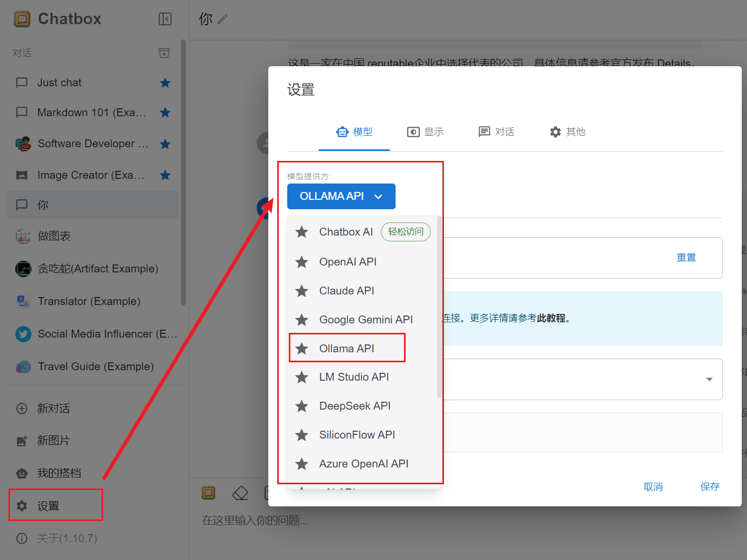Open Travel Guide (Example) conversation
Image resolution: width=747 pixels, height=560 pixels.
pyautogui.click(x=93, y=366)
